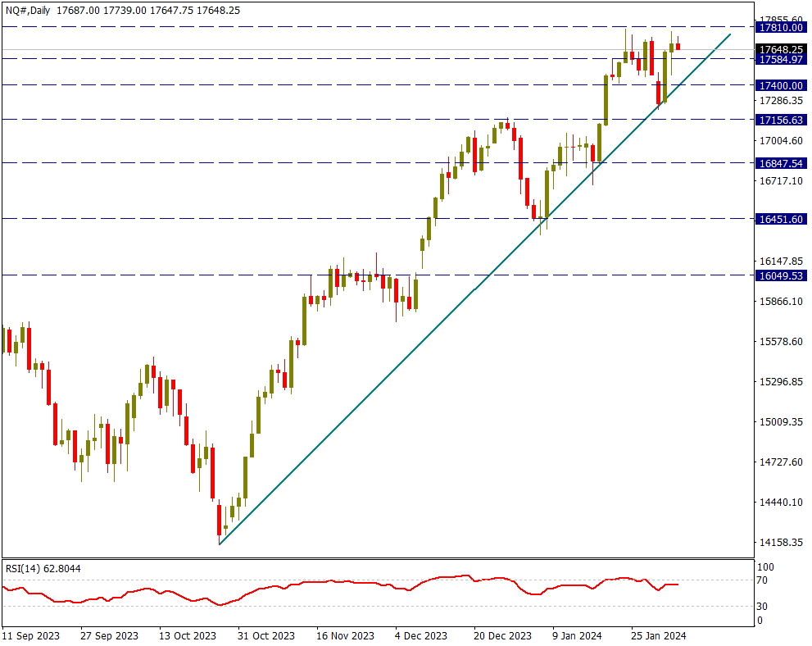812x646 pixels.
Task: Select the 17584.97 level label
Action: (x=781, y=60)
